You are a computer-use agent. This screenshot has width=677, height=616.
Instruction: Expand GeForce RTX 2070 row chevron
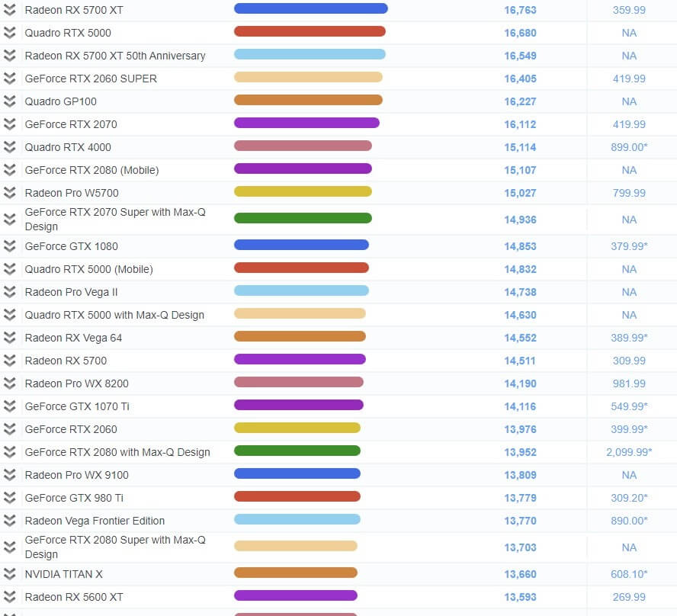point(9,124)
